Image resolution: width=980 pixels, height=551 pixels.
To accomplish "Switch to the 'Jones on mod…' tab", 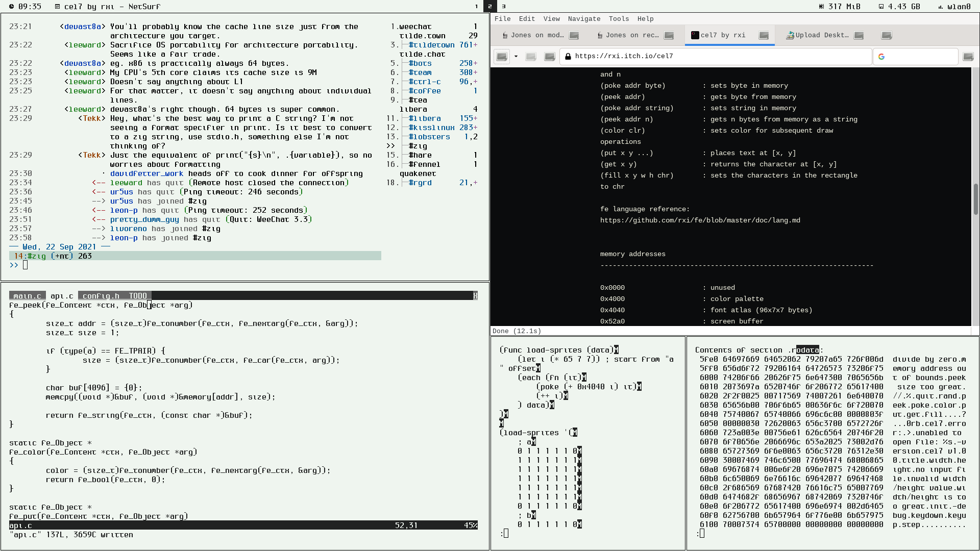I will [x=537, y=35].
